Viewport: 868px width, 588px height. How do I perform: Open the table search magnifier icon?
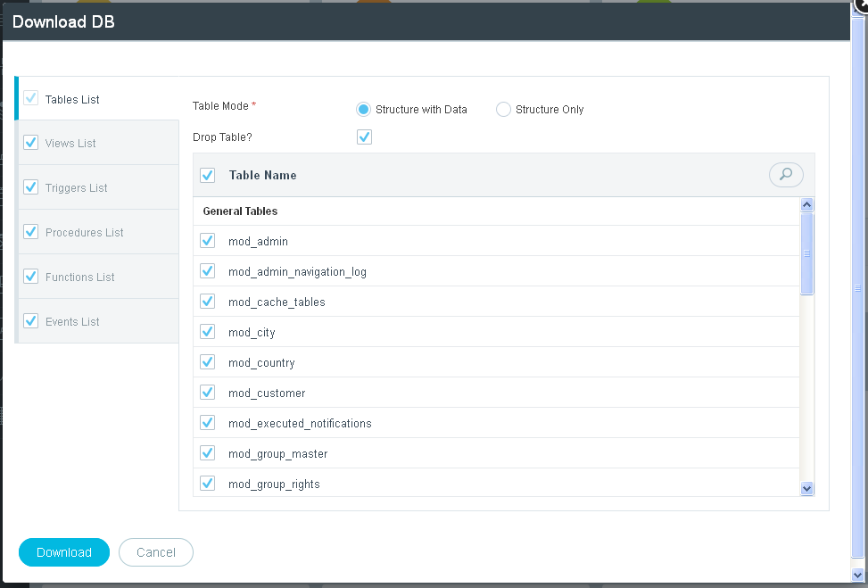tap(786, 175)
